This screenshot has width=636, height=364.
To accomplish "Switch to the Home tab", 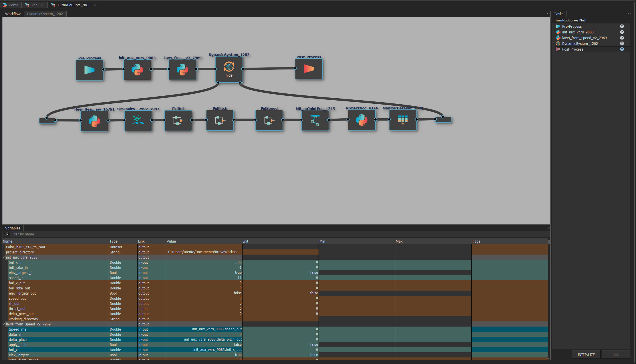I will (x=11, y=5).
